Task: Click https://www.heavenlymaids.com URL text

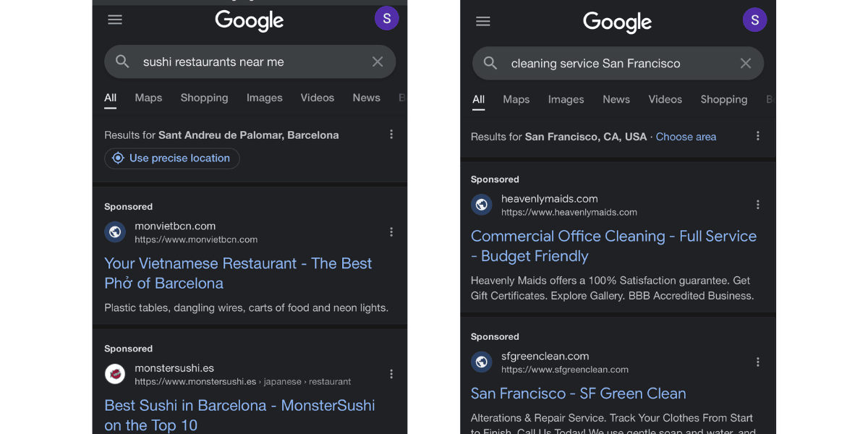Action: 569,212
